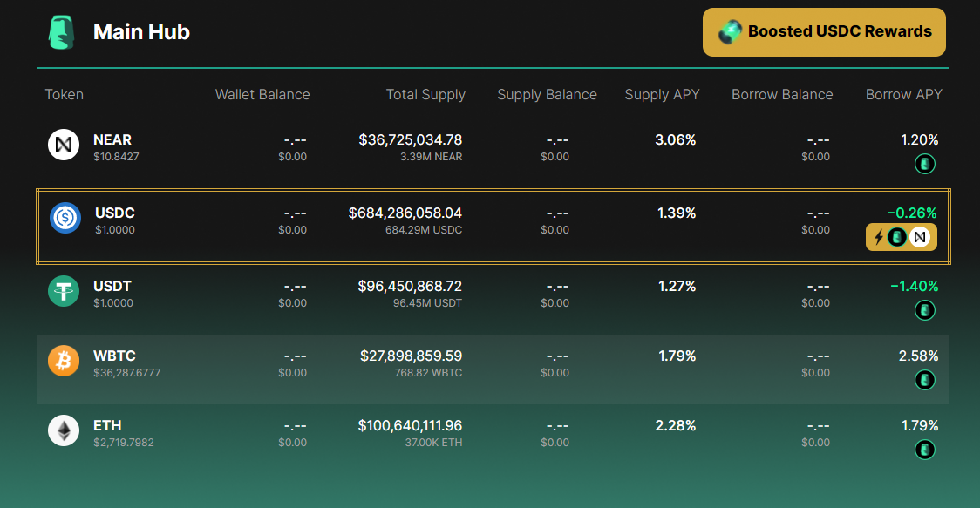Click the NEAR total supply amount

pyautogui.click(x=411, y=140)
